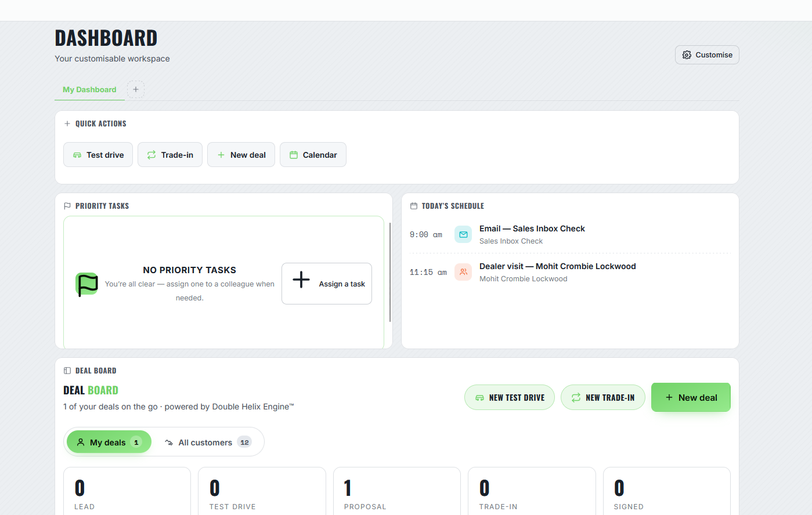Click the plus icon beside Quick Actions heading
812x515 pixels.
(67, 124)
